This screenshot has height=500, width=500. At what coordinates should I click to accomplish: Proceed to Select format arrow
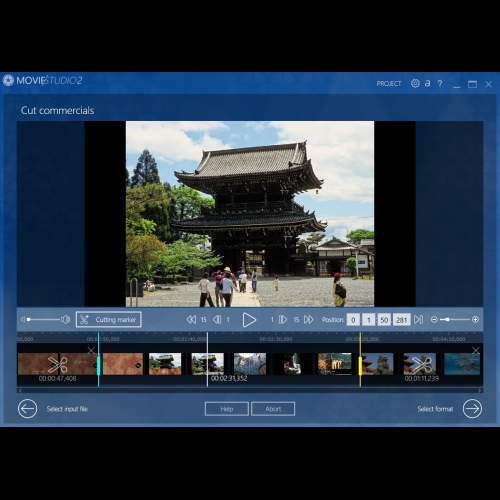[x=472, y=409]
